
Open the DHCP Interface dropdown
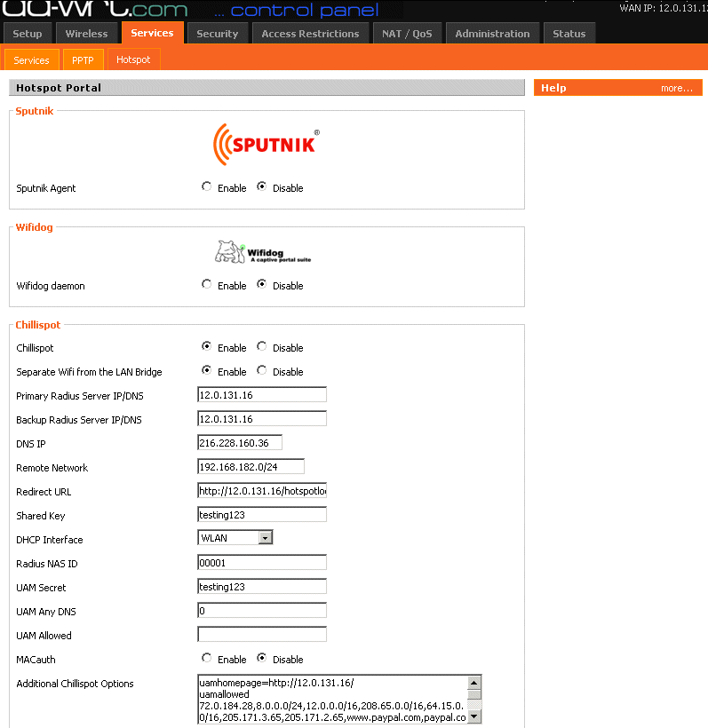coord(265,538)
